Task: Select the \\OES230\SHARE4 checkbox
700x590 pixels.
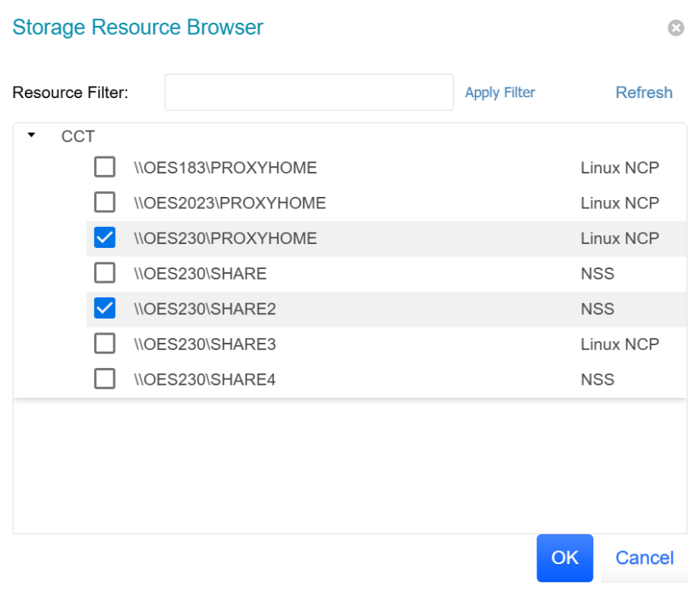Action: [x=105, y=379]
